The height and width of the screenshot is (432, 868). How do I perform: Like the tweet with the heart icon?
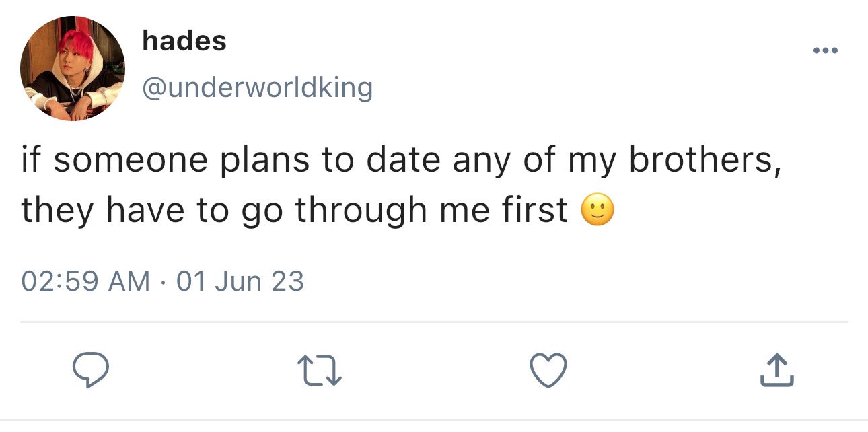tap(549, 371)
